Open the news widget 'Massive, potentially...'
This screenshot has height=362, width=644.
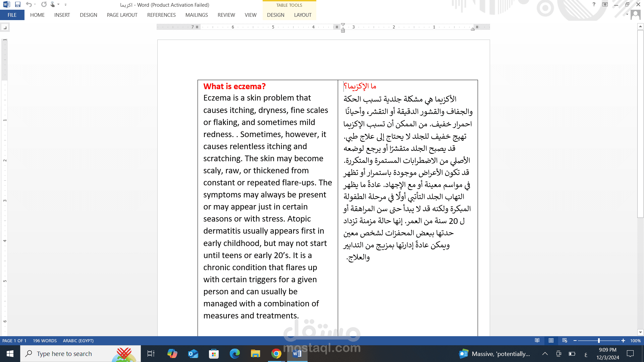[x=494, y=354]
